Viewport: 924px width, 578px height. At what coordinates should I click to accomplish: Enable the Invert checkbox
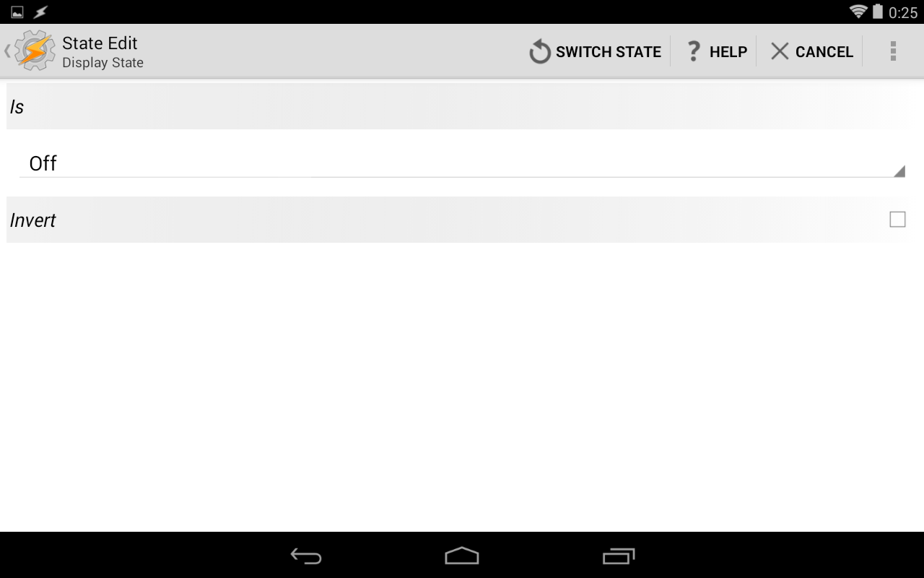click(897, 220)
